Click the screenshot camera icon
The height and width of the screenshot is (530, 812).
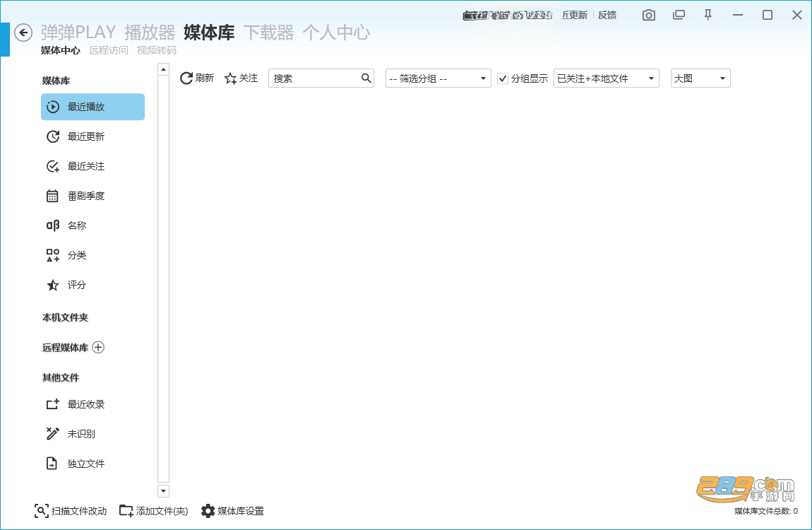click(648, 15)
